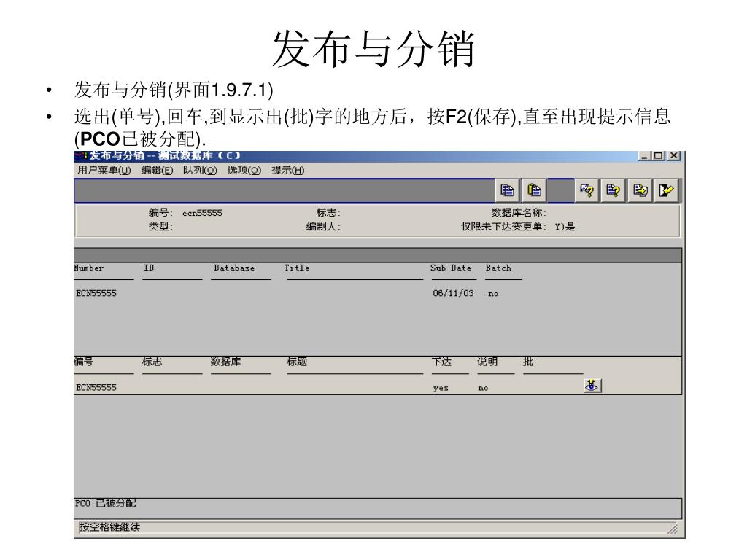Open the 用户菜单(U) menu
This screenshot has height=560, width=747.
pyautogui.click(x=104, y=170)
